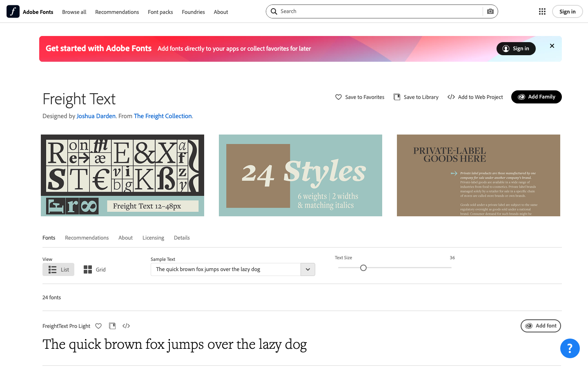Click the Add Family button

[x=536, y=97]
